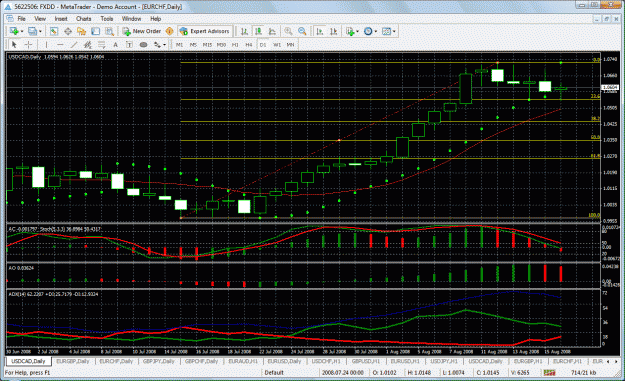Switch to the USDJPY,H1 chart tab
The width and height of the screenshot is (625, 381).
[x=444, y=361]
